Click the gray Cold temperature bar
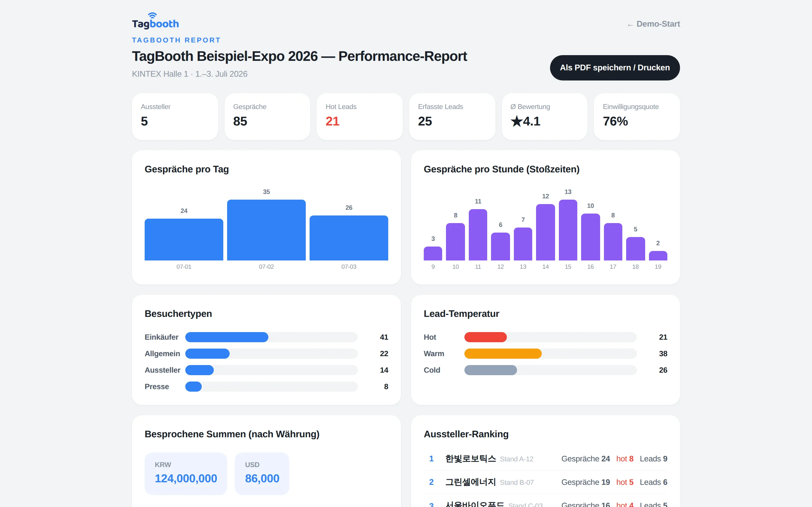 (x=491, y=370)
